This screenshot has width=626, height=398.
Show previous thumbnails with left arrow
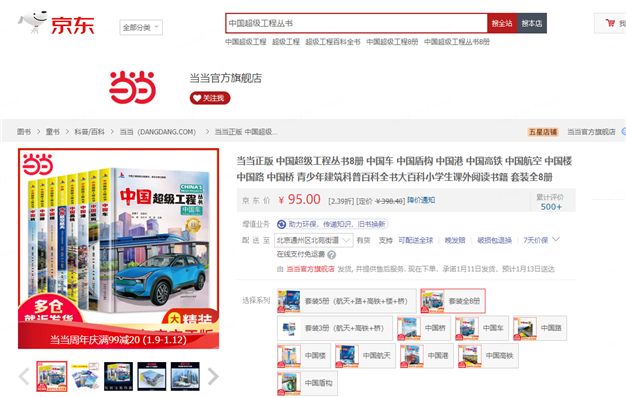(24, 376)
